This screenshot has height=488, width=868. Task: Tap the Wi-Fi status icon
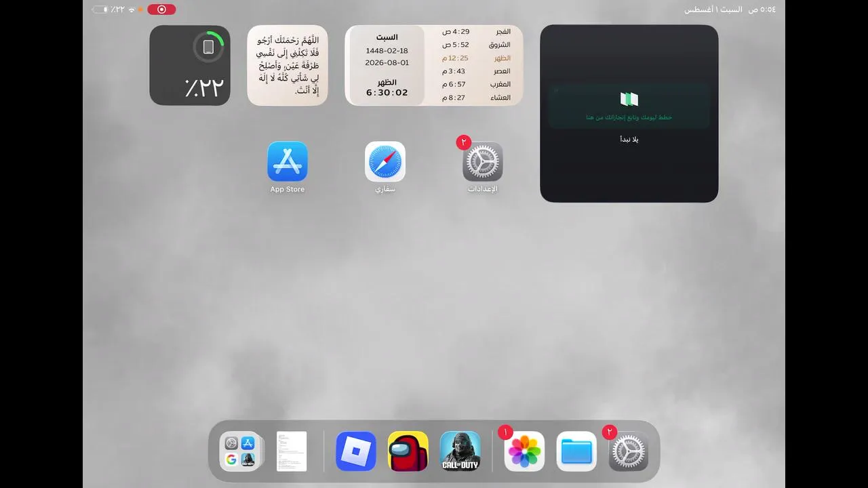pos(132,9)
